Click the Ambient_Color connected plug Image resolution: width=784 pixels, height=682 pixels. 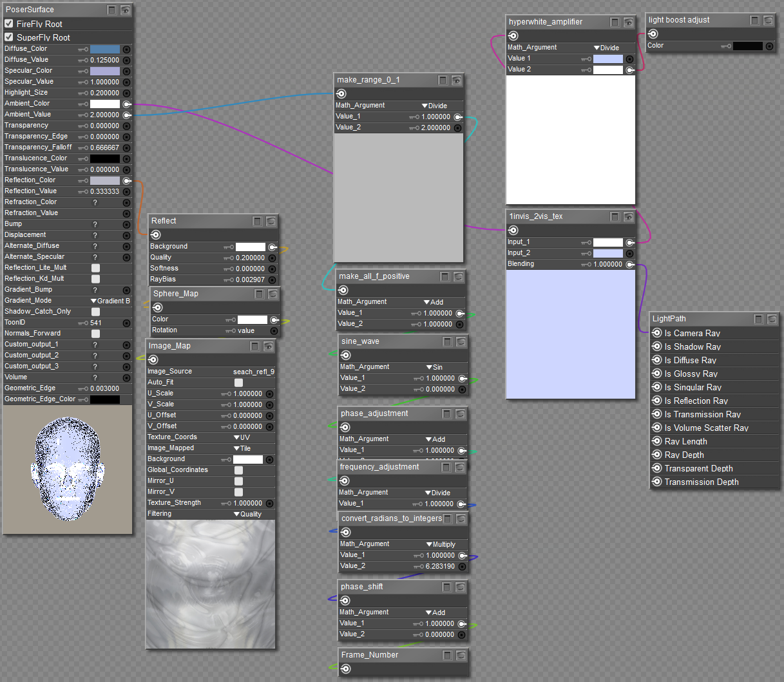point(127,104)
